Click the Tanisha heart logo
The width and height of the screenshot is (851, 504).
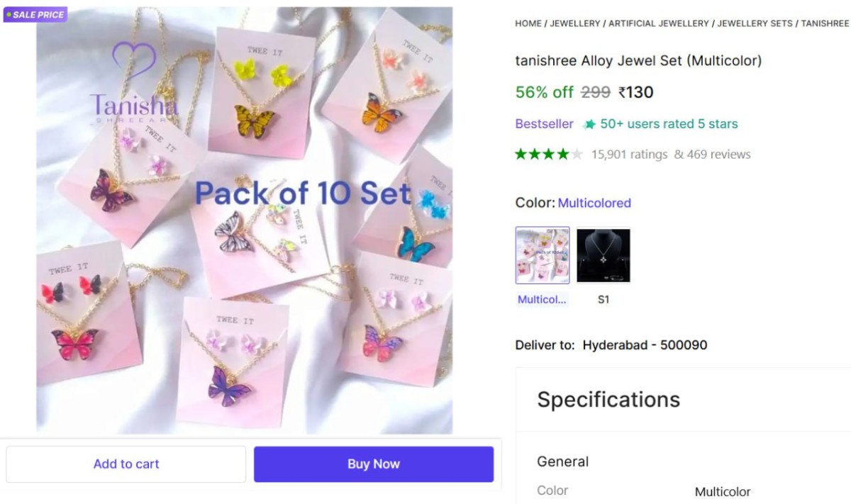point(133,60)
